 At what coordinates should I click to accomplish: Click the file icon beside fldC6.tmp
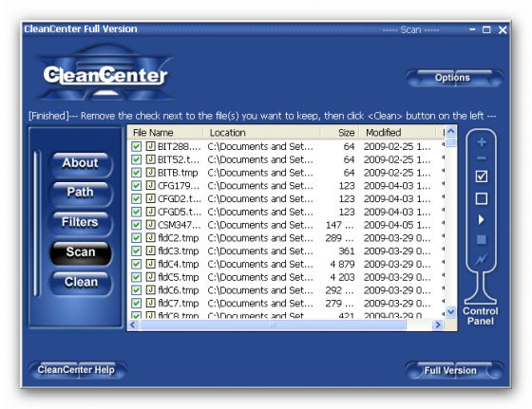click(x=150, y=290)
